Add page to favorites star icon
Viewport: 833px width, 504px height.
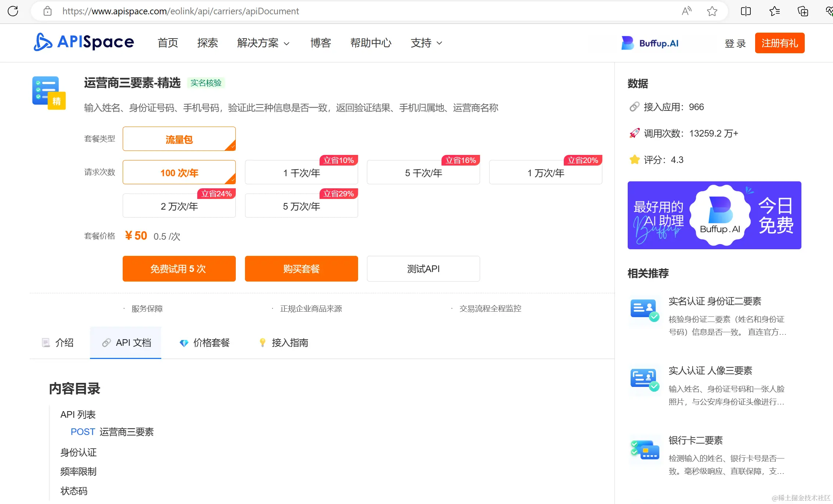[x=712, y=11]
